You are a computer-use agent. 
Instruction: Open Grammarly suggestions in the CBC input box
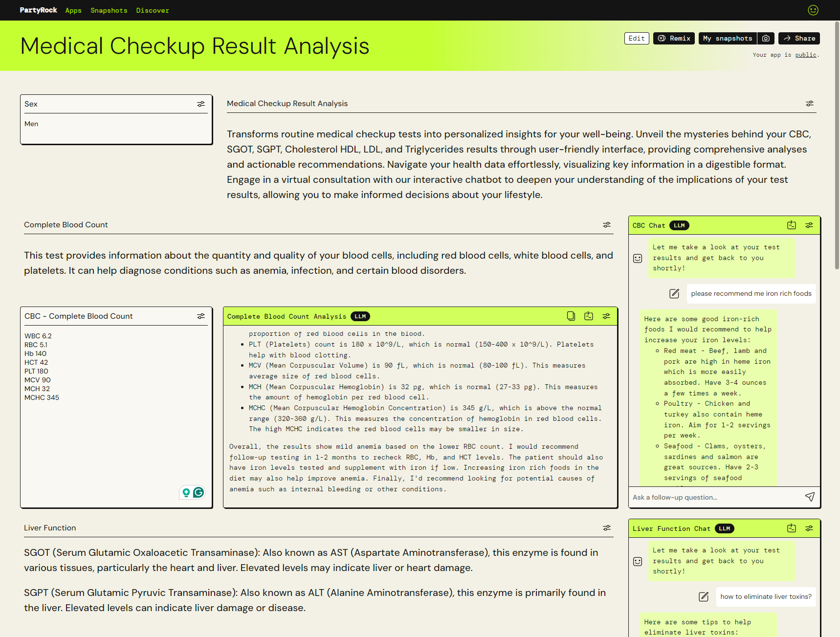[198, 493]
